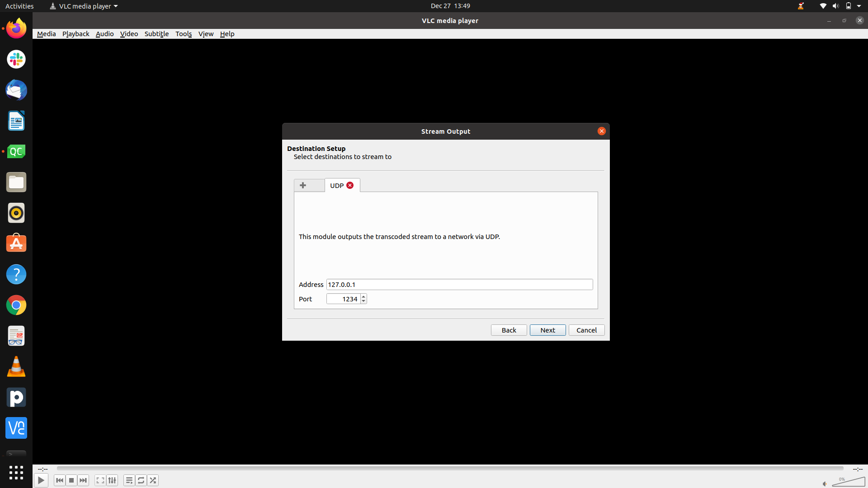Screen dimensions: 868x488
Task: Click the Address input field
Action: coord(459,284)
